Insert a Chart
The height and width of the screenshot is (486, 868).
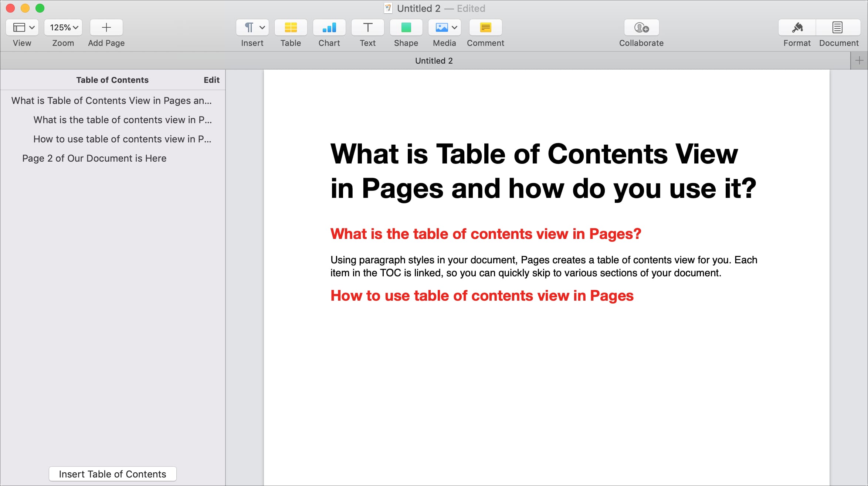pos(329,27)
